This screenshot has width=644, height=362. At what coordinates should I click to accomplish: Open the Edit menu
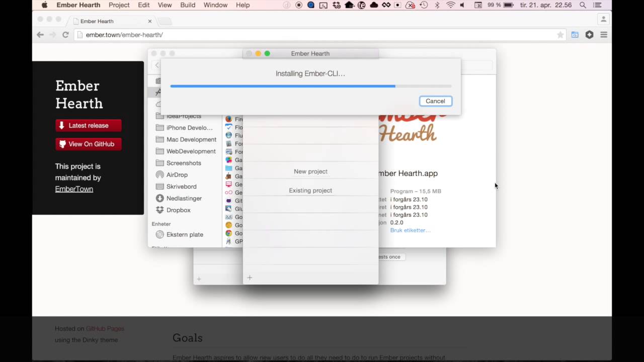point(144,5)
